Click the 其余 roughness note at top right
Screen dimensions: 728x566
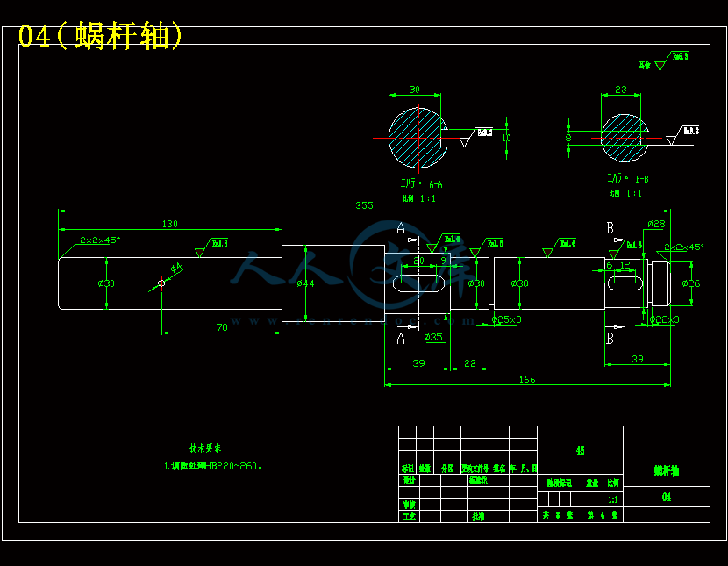click(644, 65)
